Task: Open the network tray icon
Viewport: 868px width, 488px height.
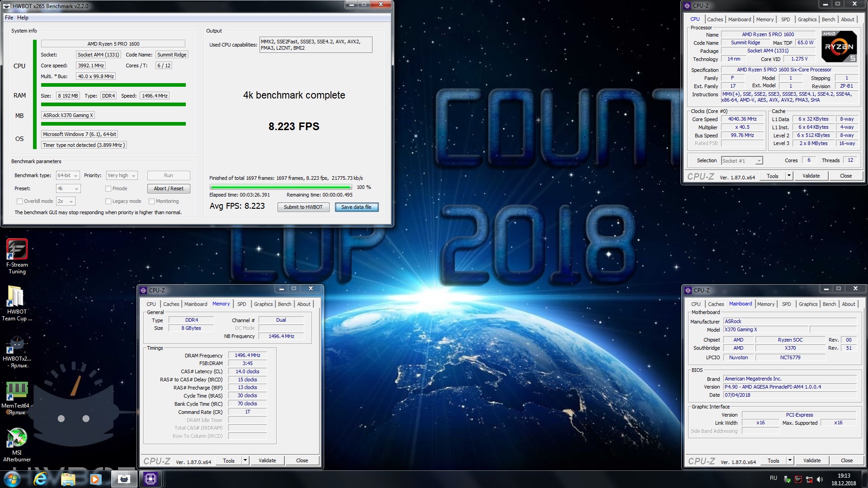Action: pyautogui.click(x=809, y=479)
